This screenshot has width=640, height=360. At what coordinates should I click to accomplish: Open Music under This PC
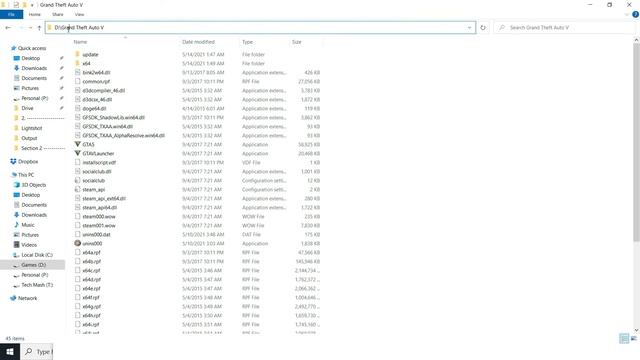pos(28,225)
